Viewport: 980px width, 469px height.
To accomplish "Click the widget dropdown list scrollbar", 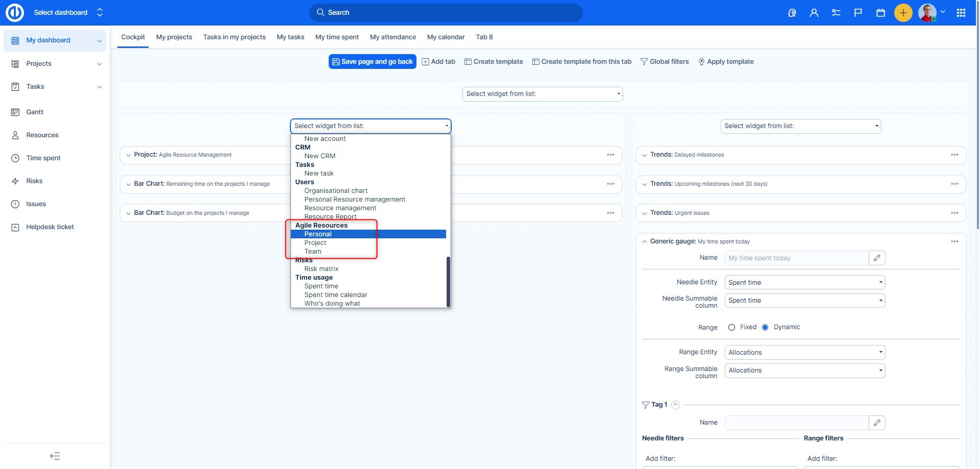I will click(x=448, y=281).
